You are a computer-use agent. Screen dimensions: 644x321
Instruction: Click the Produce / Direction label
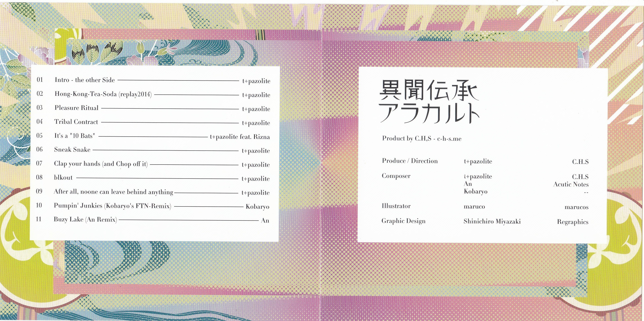[410, 161]
